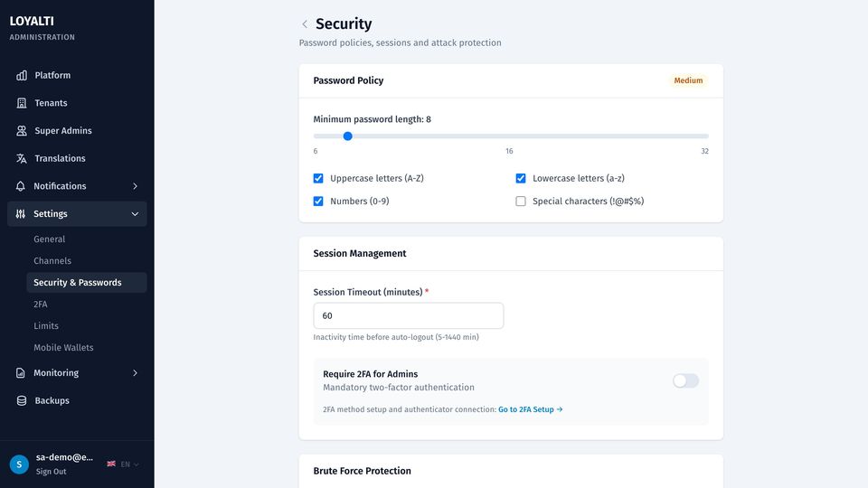868x488 pixels.
Task: Click the UK flag language icon
Action: [x=111, y=464]
